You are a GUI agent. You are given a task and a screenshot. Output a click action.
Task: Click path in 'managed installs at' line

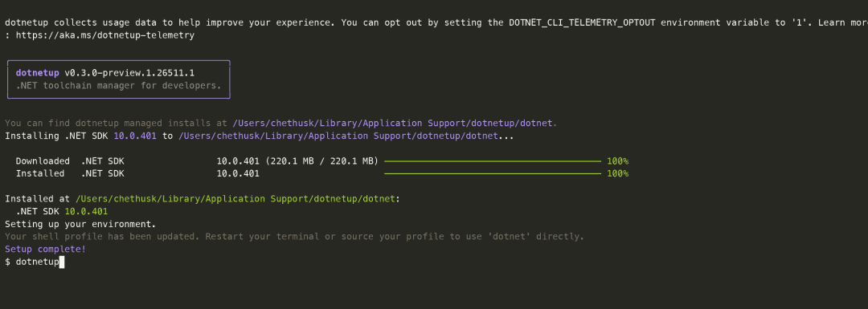click(392, 124)
